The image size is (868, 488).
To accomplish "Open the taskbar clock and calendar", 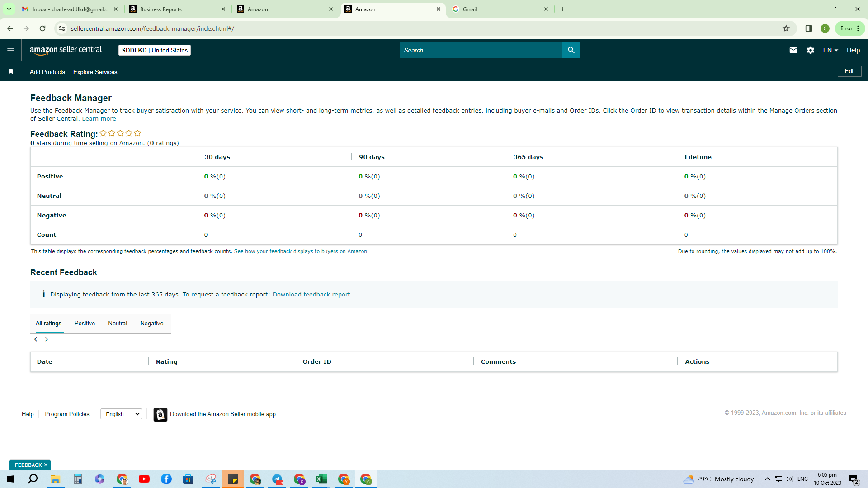I will [x=827, y=479].
